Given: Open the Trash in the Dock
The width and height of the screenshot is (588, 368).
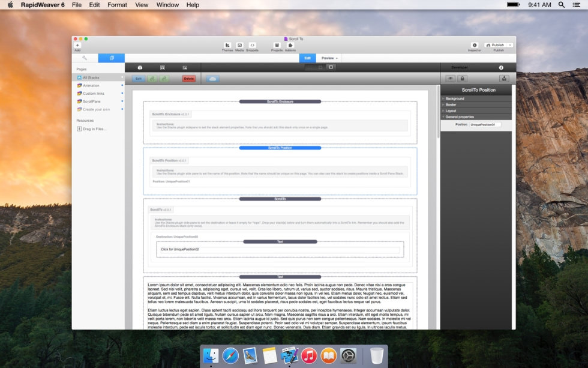Looking at the screenshot, I should coord(377,355).
